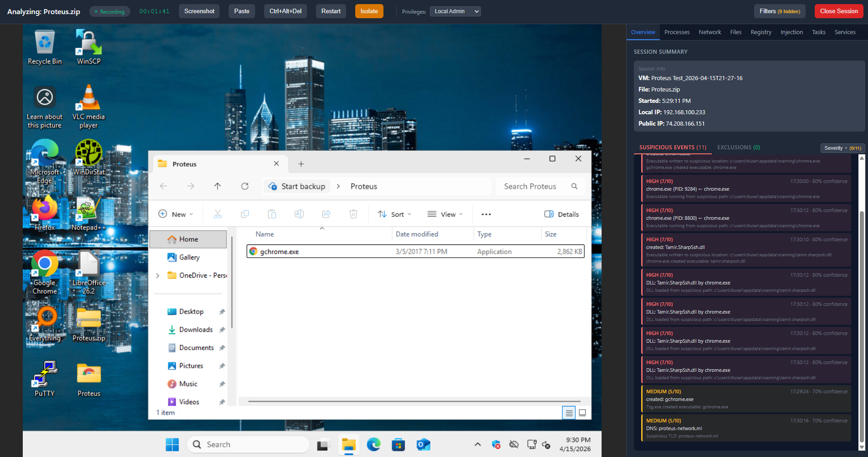This screenshot has height=457, width=868.
Task: Open Microsoft Edge from the taskbar
Action: click(x=373, y=444)
